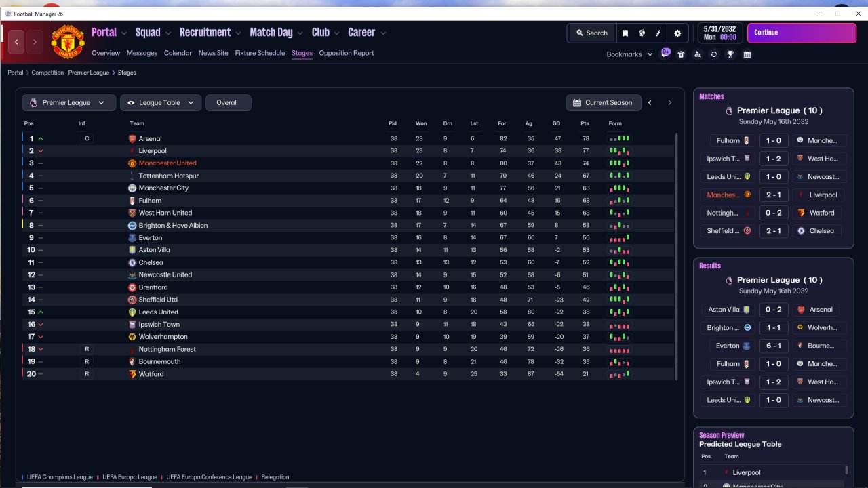868x488 pixels.
Task: Open the globe world icon in the toolbar
Action: tap(642, 33)
